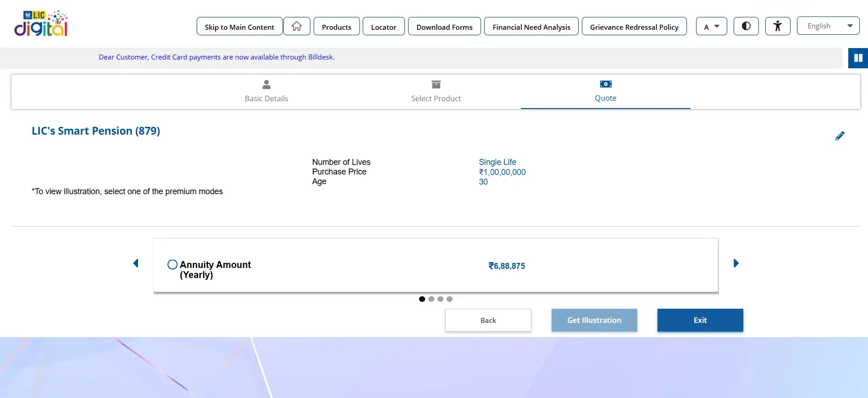The height and width of the screenshot is (398, 868).
Task: Open Grievance Redressal Policy
Action: (x=634, y=26)
